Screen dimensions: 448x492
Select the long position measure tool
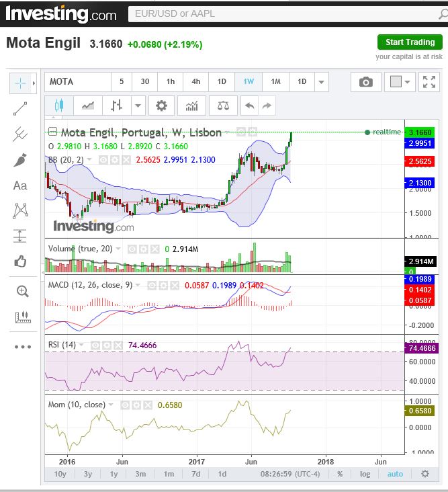pyautogui.click(x=20, y=236)
